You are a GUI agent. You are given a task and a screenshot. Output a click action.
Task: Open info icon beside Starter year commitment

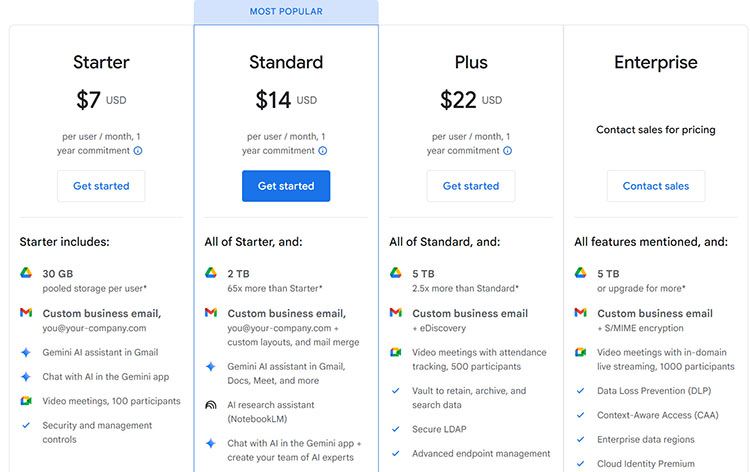tap(138, 151)
